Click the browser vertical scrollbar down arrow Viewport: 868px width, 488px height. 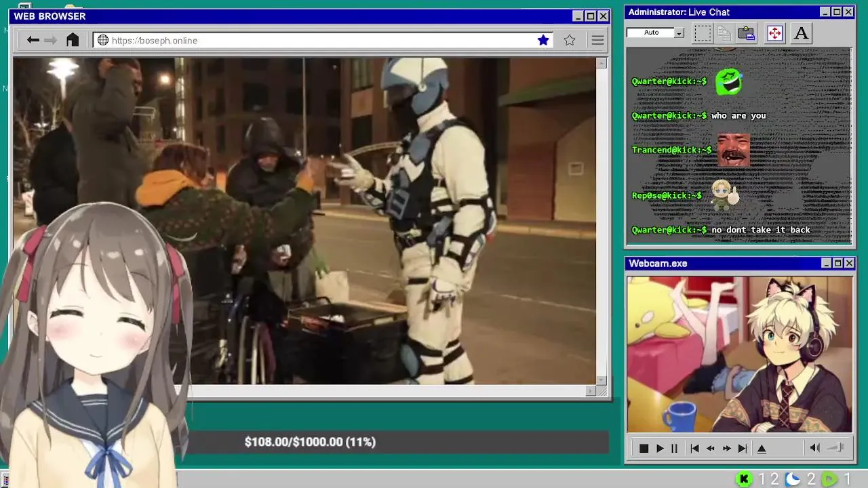coord(601,380)
